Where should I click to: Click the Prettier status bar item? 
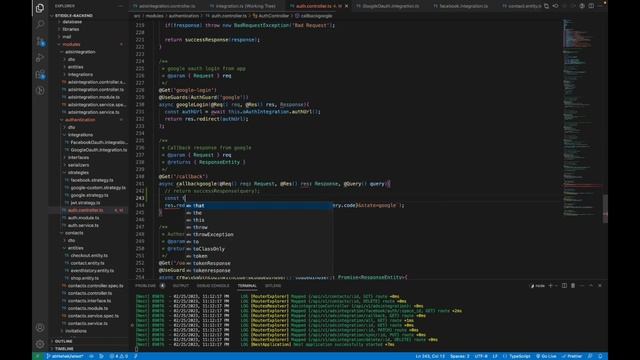[572, 356]
